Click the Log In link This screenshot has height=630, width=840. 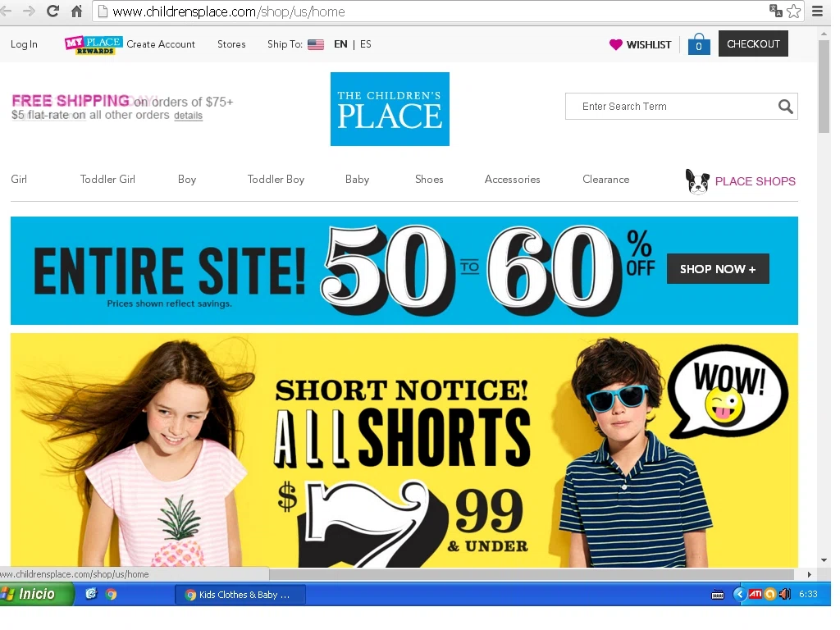24,44
